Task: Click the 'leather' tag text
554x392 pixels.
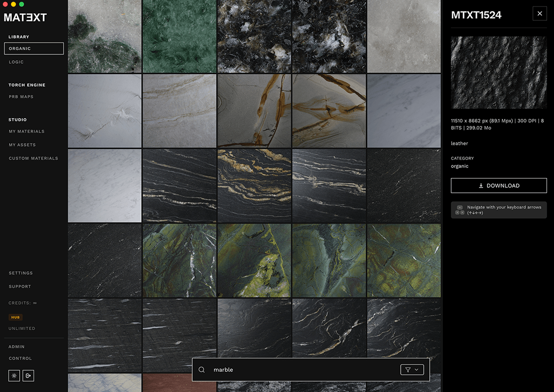Action: (x=459, y=143)
